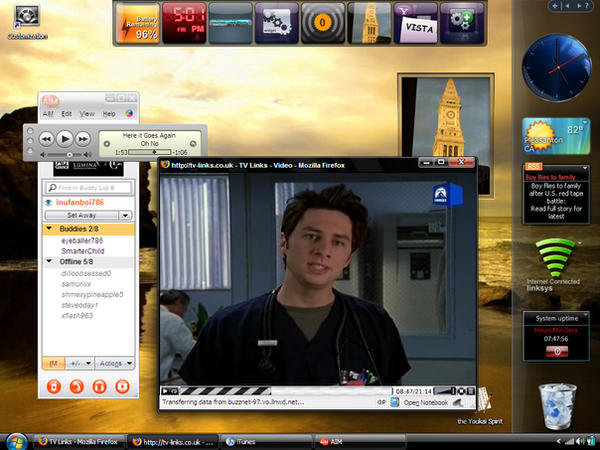Click the first orange phone icon at the AIM bottom
The image size is (600, 450).
point(54,386)
